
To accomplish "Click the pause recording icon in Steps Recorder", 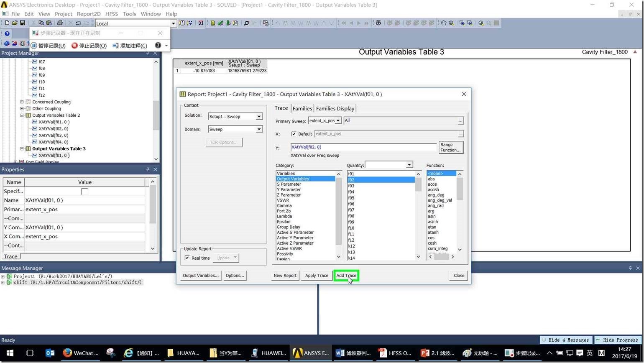I will [34, 46].
